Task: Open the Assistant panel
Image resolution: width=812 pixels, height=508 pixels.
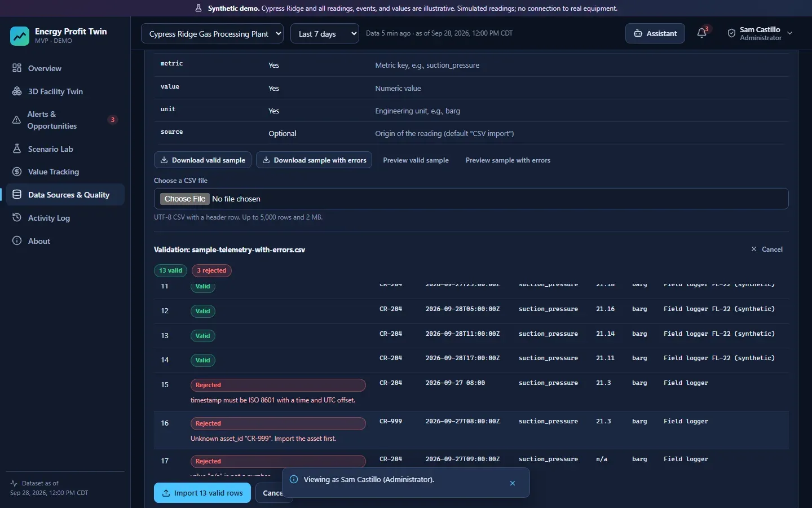Action: (655, 33)
